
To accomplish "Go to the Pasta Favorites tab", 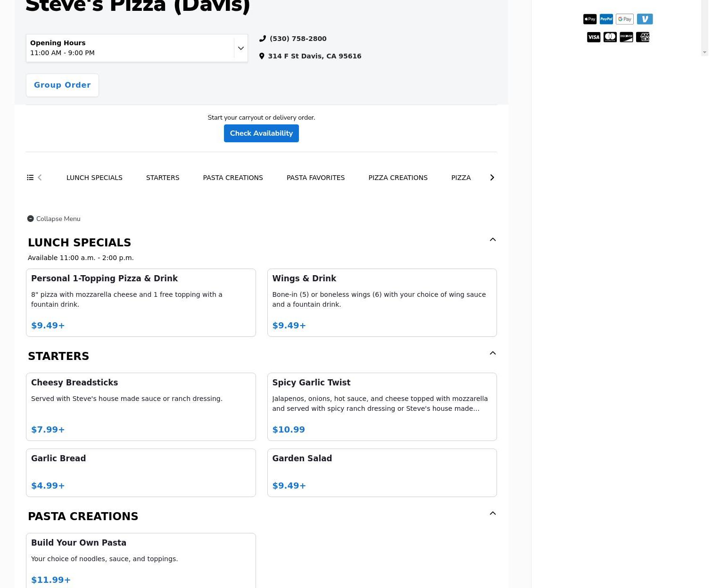I will pos(315,178).
